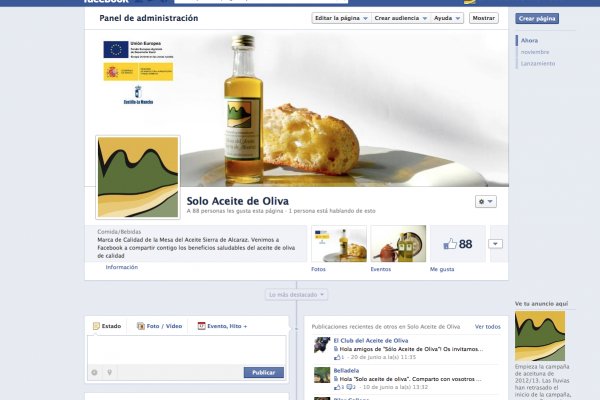This screenshot has height=400, width=600.
Task: Click the Evento calendar icon
Action: point(201,326)
